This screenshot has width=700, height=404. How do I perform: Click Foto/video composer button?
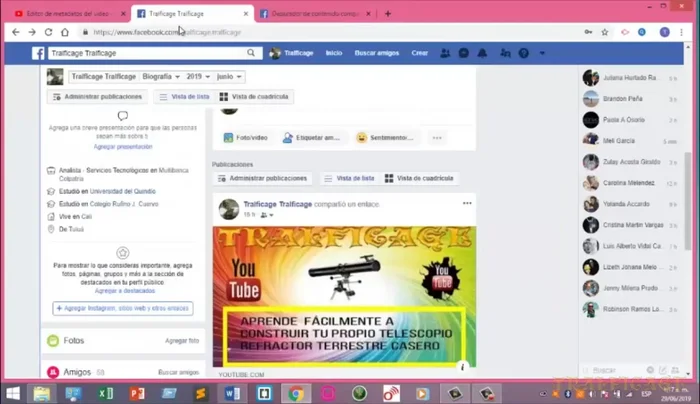coord(246,138)
